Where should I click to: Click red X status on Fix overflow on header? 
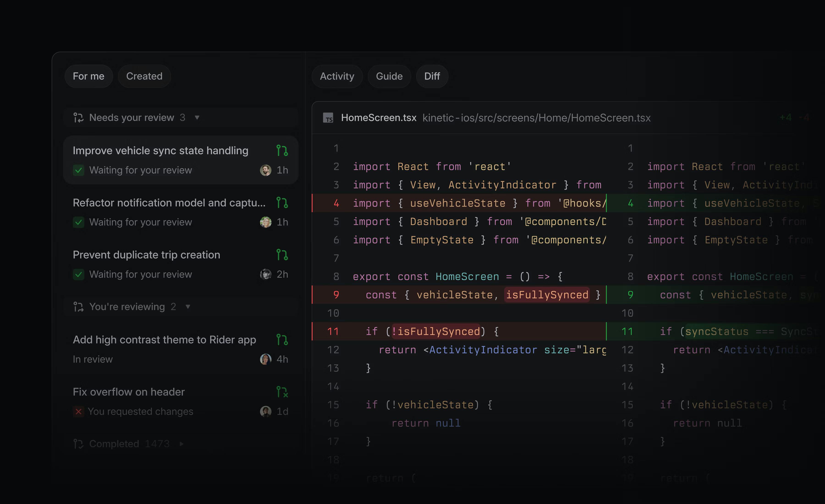coord(78,411)
